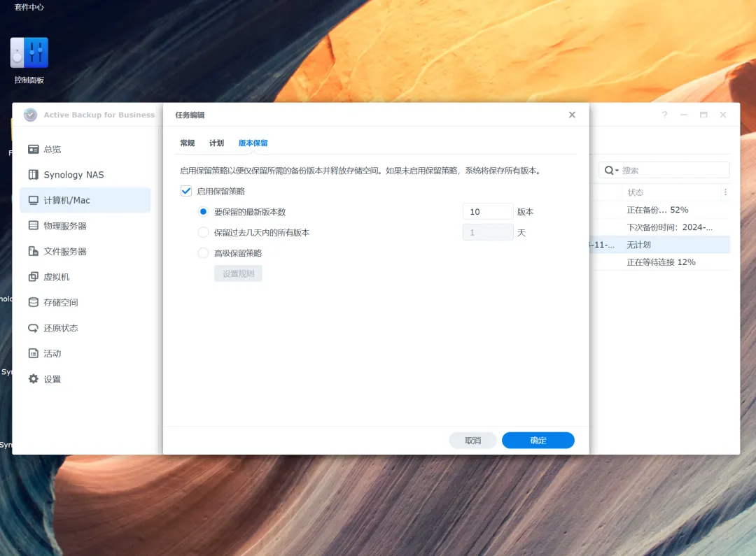Click the days field showing 1
This screenshot has height=556, width=756.
point(488,232)
